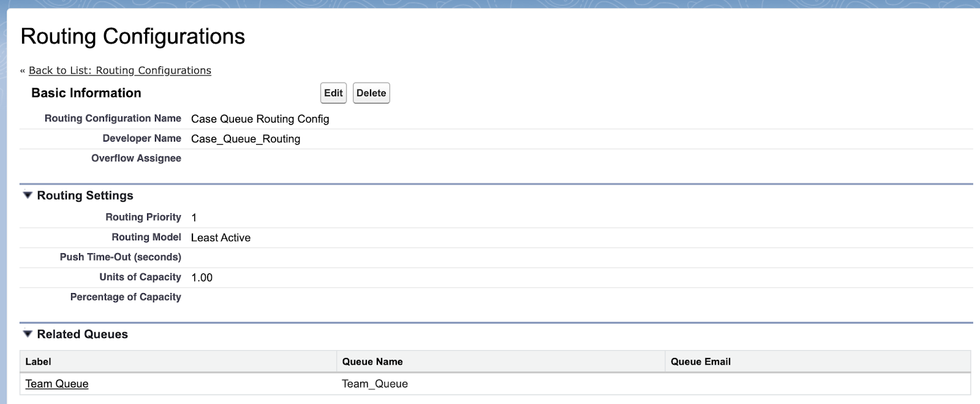Image resolution: width=980 pixels, height=404 pixels.
Task: Collapse the Routing Settings section triangle
Action: (28, 196)
